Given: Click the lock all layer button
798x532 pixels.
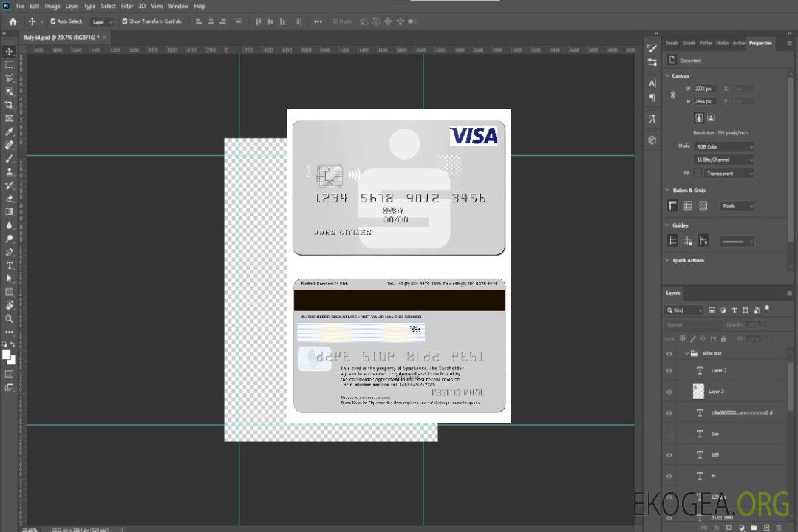Looking at the screenshot, I should click(723, 339).
